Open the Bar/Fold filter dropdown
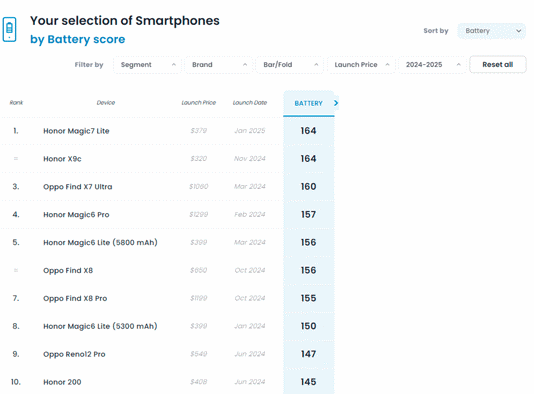 [x=290, y=65]
